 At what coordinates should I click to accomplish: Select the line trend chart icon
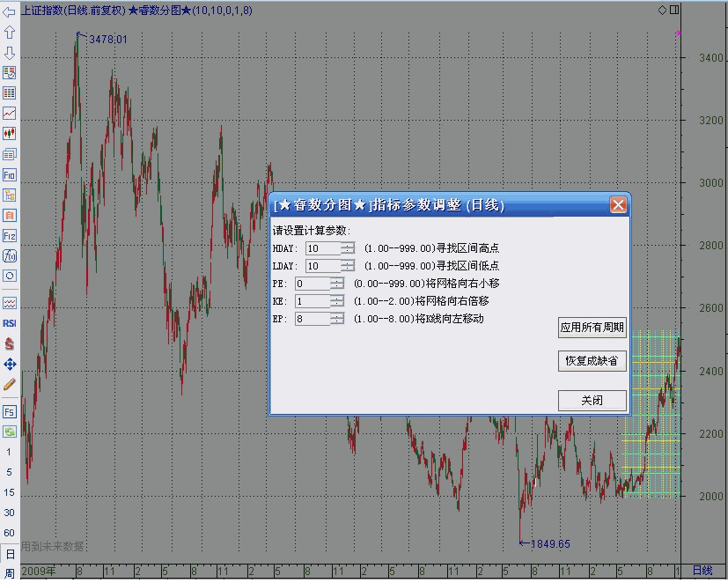[10, 114]
